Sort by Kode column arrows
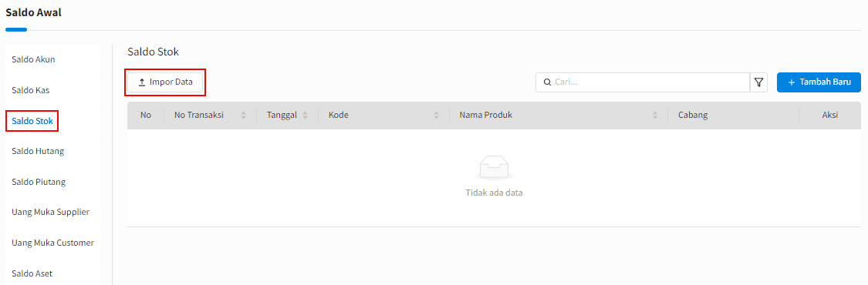Viewport: 868px width, 285px height. pyautogui.click(x=436, y=116)
